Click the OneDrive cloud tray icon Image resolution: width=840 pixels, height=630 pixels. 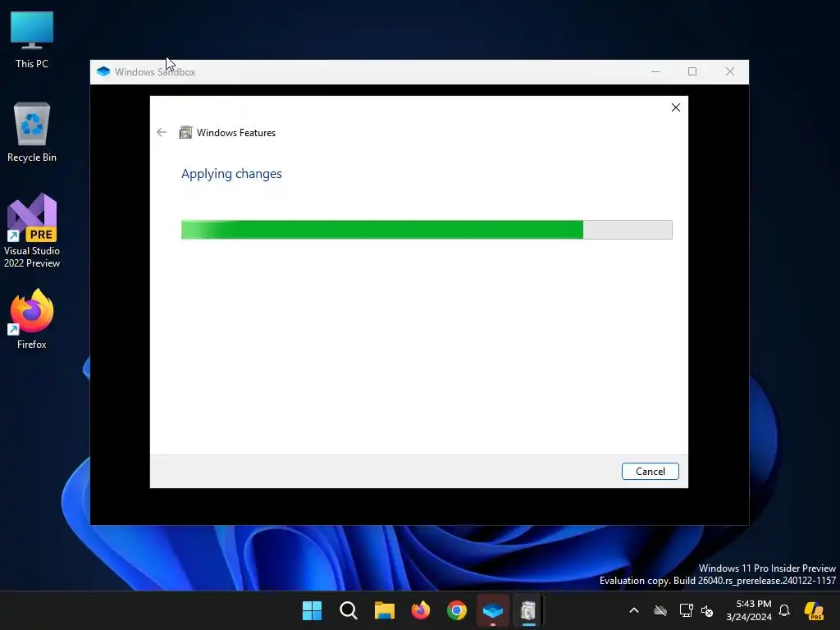(660, 610)
